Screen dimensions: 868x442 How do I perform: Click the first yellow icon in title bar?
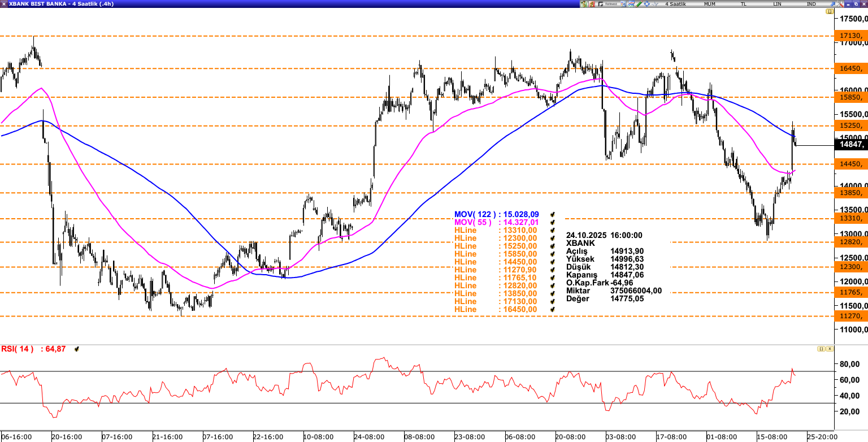point(584,4)
